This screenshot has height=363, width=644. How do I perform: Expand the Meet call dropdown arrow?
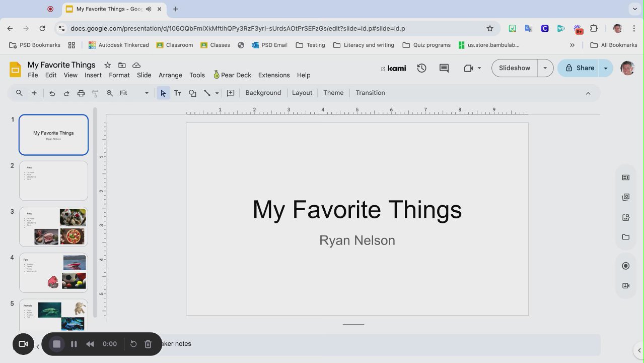(479, 68)
